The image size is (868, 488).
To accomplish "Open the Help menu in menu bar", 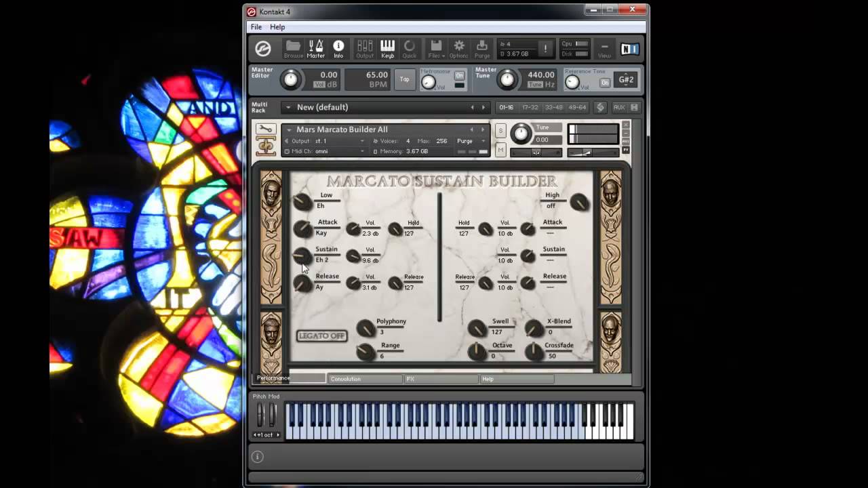I will (x=277, y=27).
